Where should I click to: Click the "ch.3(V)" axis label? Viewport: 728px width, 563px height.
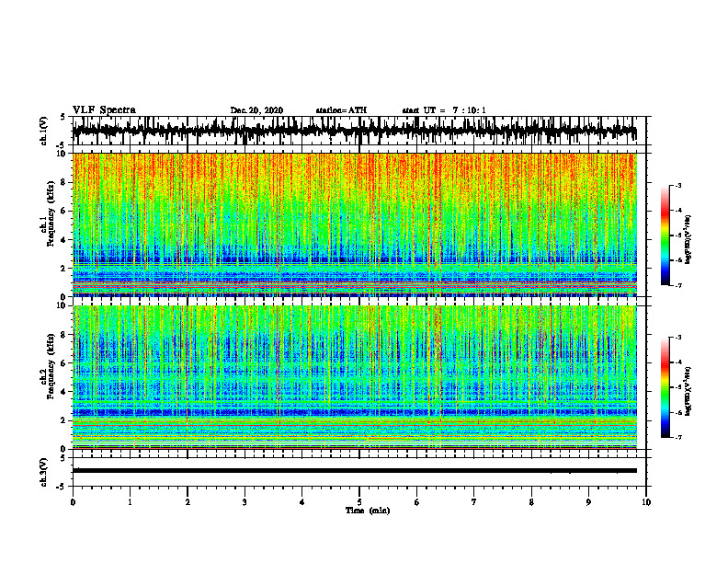(x=44, y=472)
